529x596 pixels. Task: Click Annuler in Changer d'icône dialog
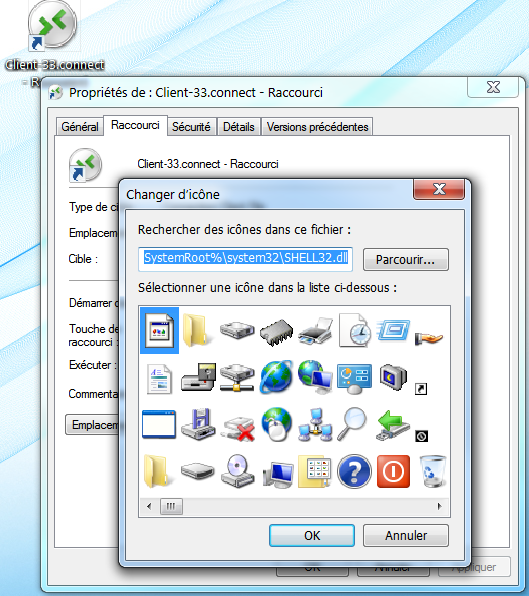pos(405,536)
